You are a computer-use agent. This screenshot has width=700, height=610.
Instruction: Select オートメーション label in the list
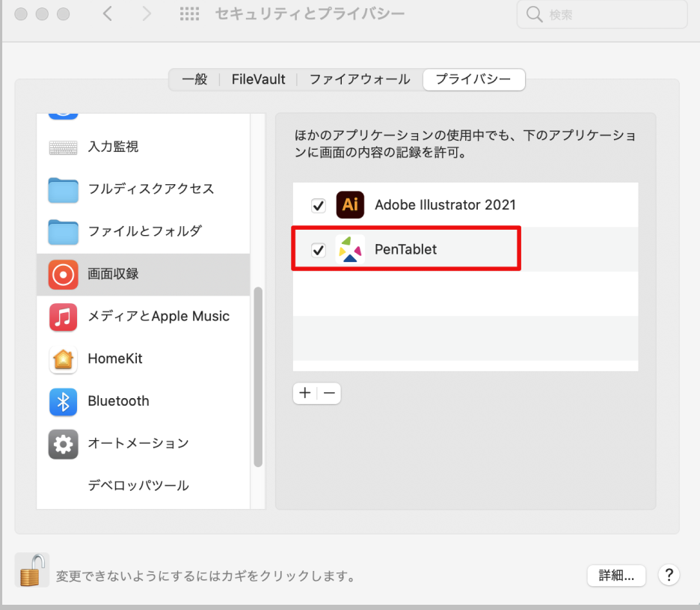[x=138, y=443]
